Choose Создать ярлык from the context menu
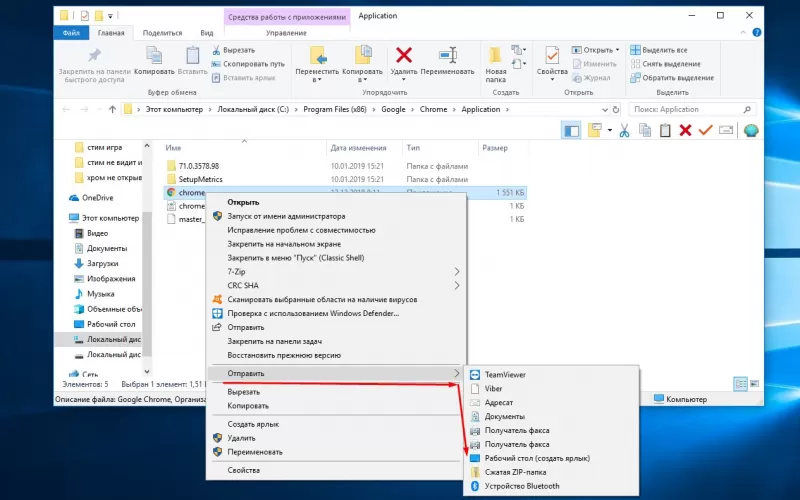This screenshot has height=500, width=800. click(253, 424)
